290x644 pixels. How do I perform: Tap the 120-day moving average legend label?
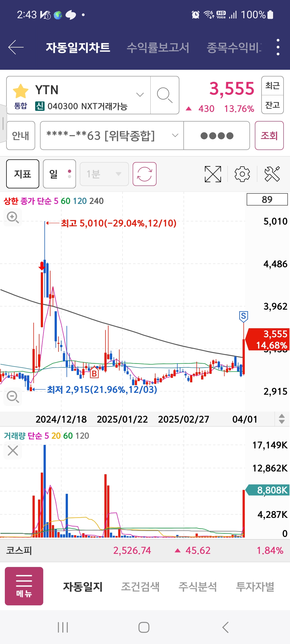click(x=80, y=201)
